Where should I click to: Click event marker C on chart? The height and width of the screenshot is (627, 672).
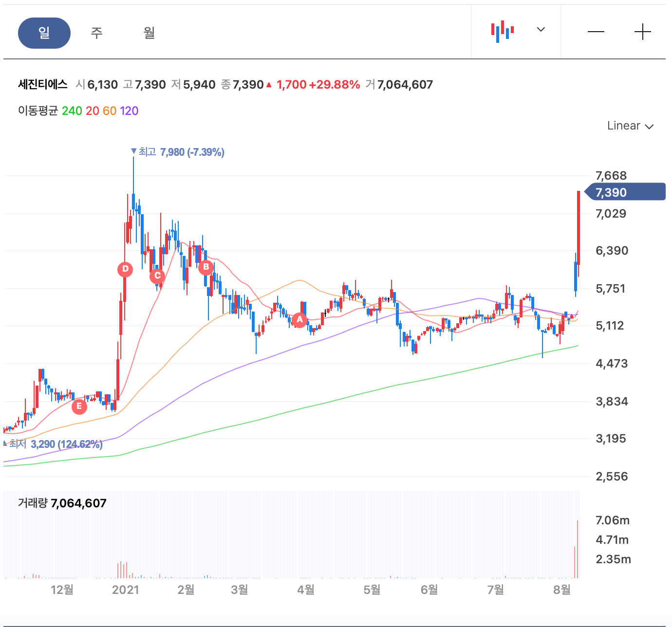(x=157, y=276)
